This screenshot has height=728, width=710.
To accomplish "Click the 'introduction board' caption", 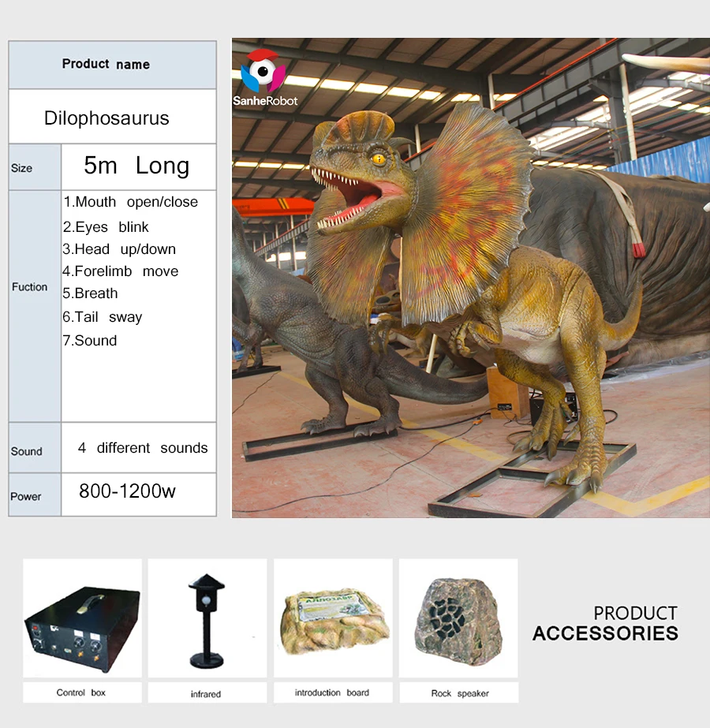I will [x=332, y=693].
